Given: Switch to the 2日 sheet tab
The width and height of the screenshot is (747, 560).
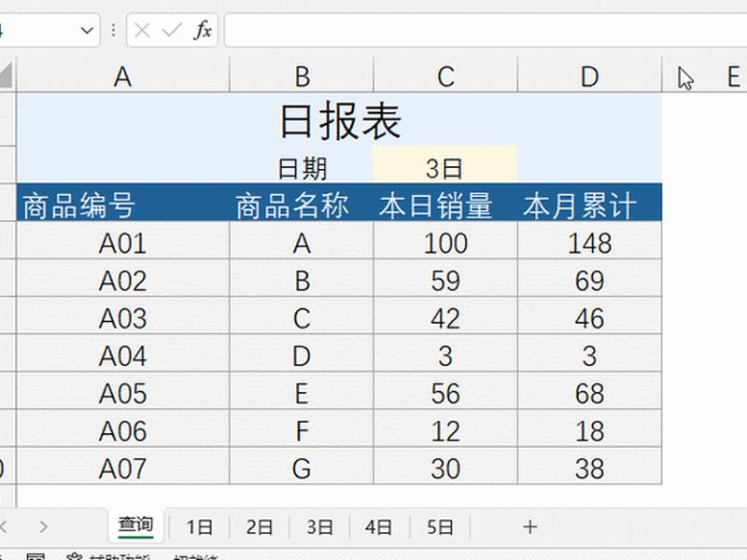Looking at the screenshot, I should [x=260, y=526].
